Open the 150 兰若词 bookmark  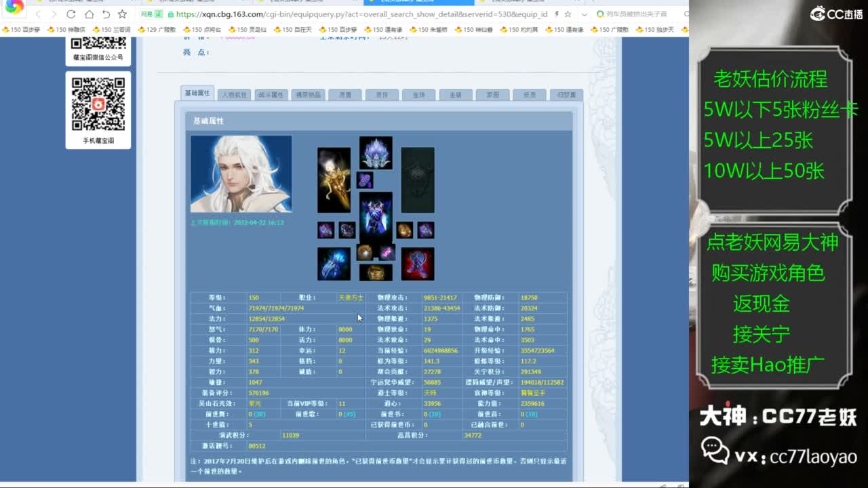click(x=111, y=30)
